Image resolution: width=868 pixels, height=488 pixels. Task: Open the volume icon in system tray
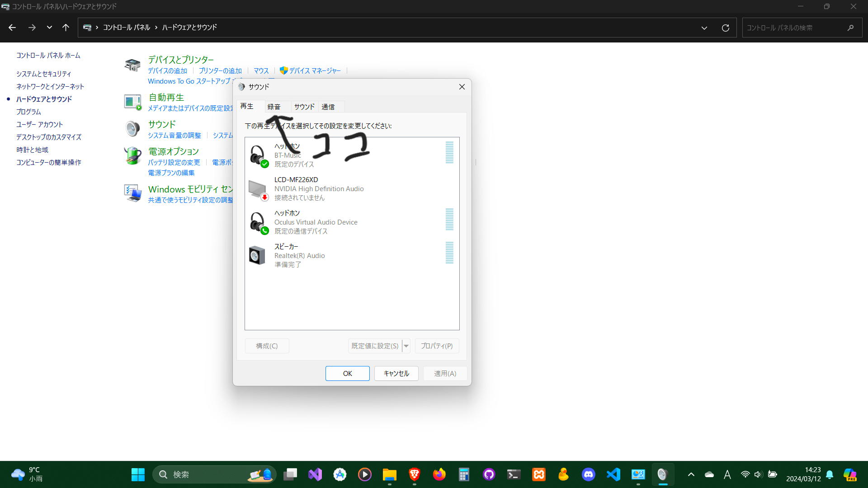[x=758, y=474]
